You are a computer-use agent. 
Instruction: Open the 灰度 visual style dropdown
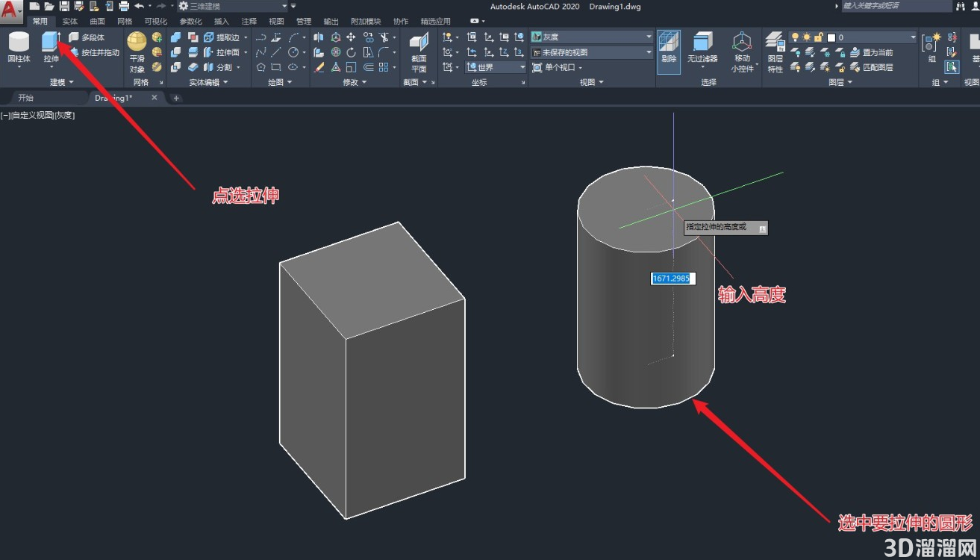pyautogui.click(x=592, y=37)
